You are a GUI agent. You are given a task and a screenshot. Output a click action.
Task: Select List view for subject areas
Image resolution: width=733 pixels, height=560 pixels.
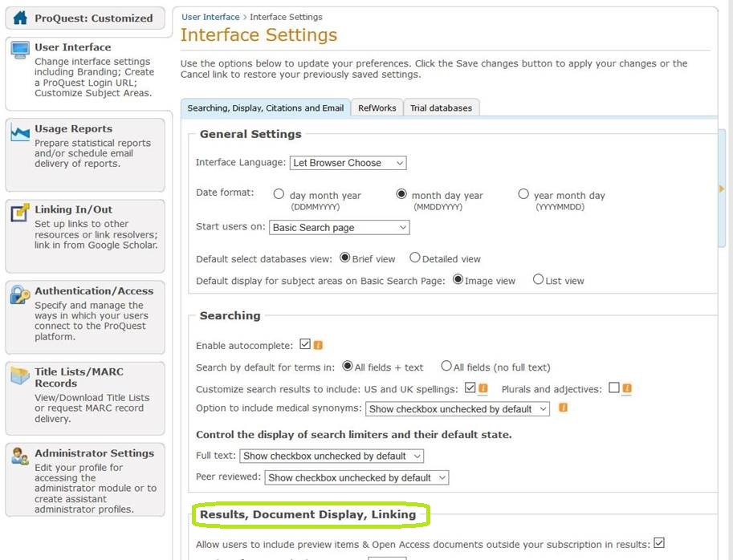(538, 279)
